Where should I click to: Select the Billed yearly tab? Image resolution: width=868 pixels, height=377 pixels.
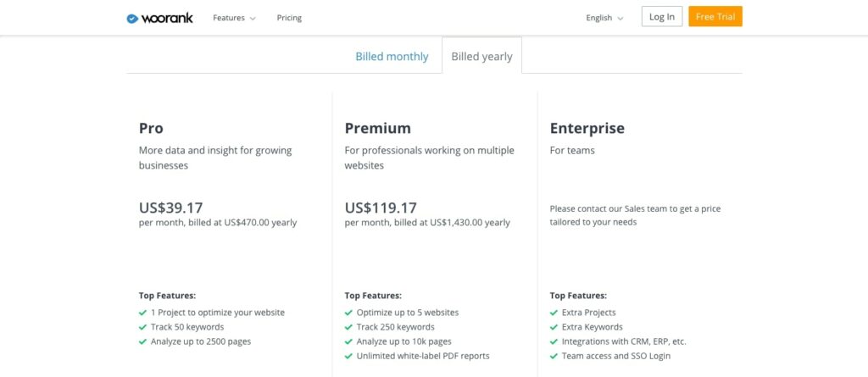coord(481,56)
